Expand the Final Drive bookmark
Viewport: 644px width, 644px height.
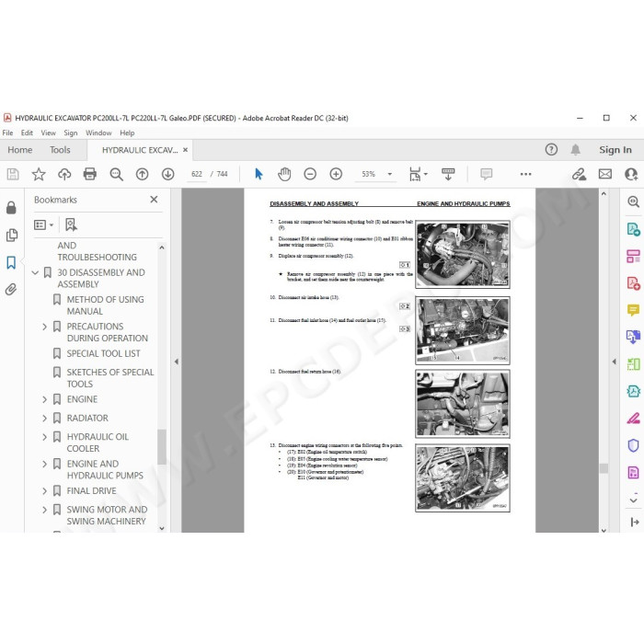pos(45,490)
